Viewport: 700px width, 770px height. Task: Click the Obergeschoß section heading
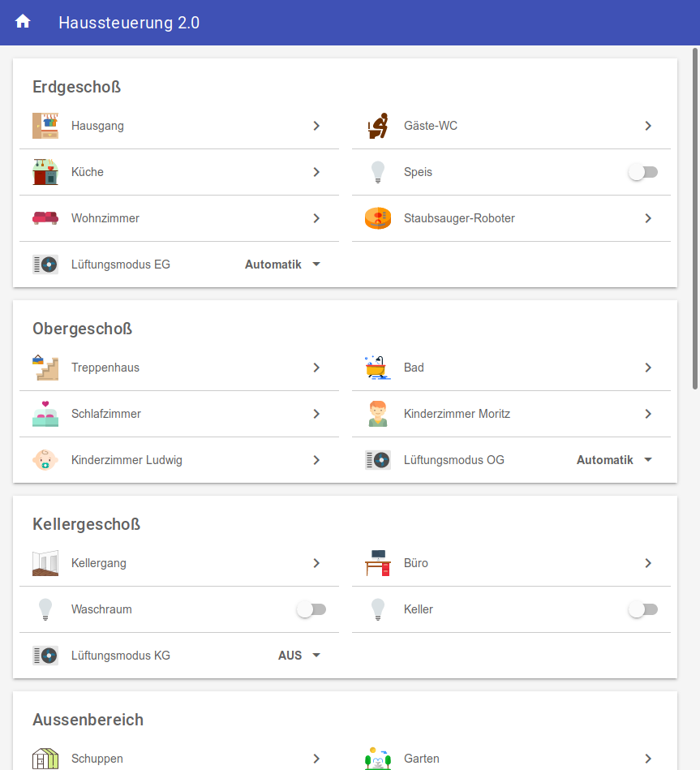coord(83,329)
